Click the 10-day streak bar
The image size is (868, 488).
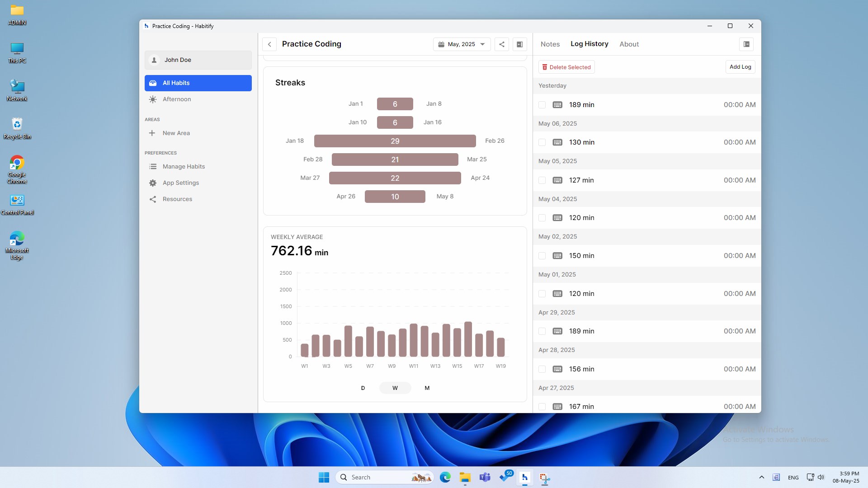[395, 197]
